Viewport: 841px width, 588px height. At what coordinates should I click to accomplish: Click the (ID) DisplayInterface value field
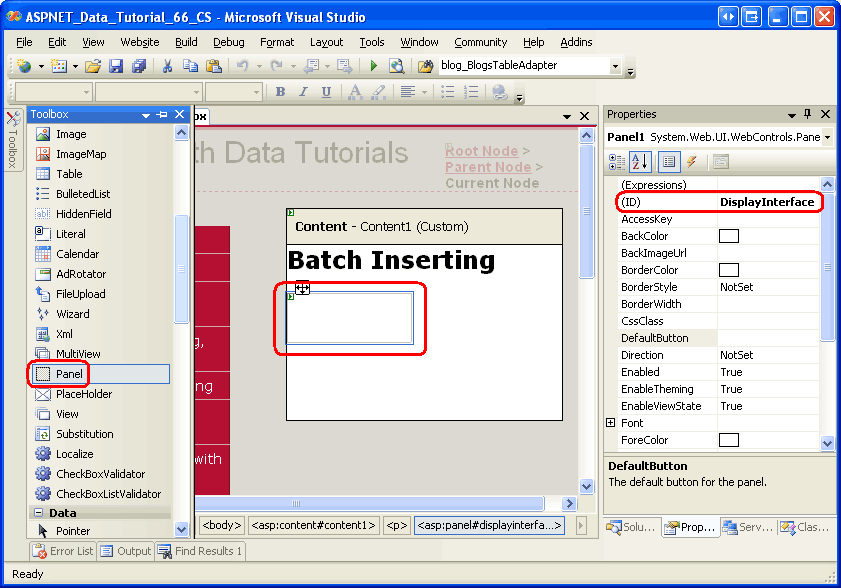point(766,202)
